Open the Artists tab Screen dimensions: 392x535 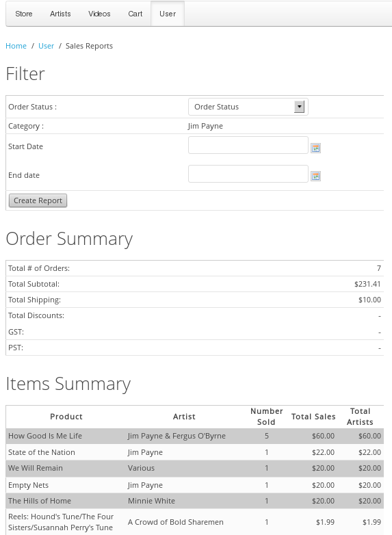[60, 14]
